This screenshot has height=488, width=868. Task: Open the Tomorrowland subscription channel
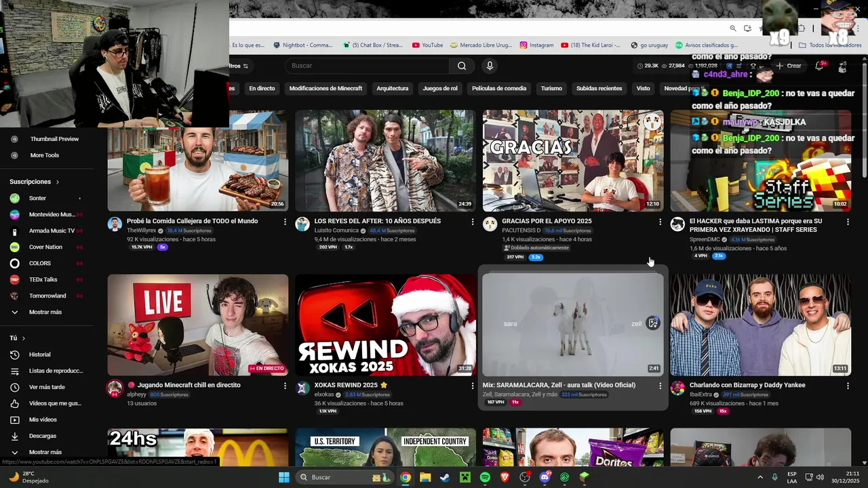(46, 296)
